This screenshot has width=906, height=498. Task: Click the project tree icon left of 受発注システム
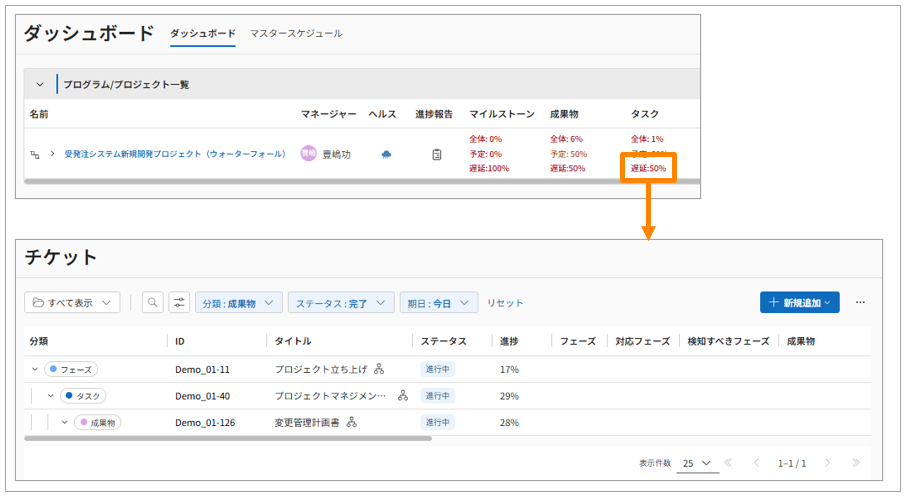35,154
